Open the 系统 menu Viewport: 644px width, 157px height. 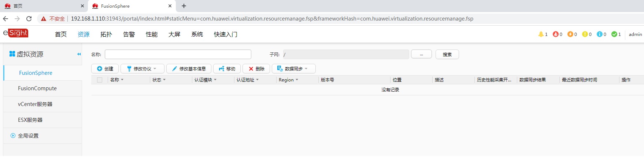pyautogui.click(x=197, y=34)
